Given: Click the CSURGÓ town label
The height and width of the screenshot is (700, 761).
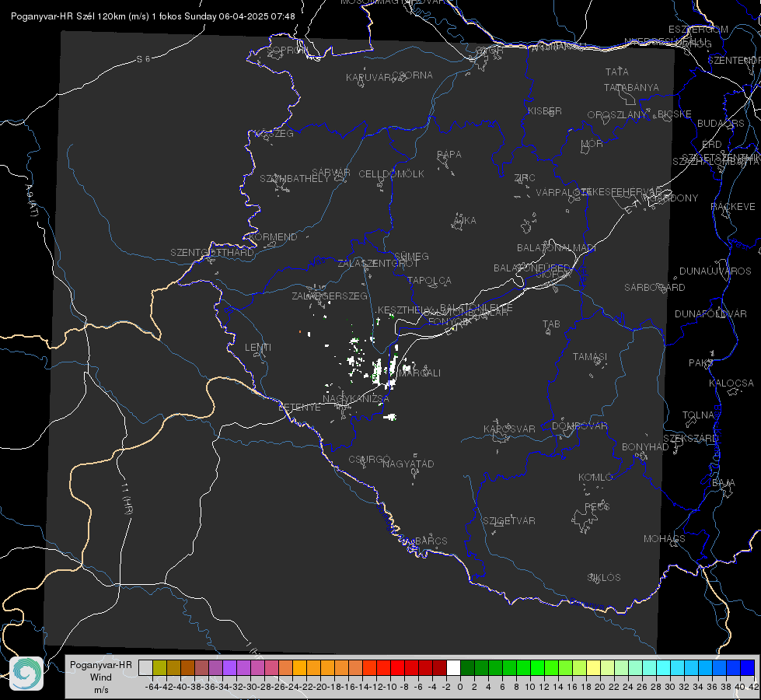Looking at the screenshot, I should pyautogui.click(x=369, y=460).
